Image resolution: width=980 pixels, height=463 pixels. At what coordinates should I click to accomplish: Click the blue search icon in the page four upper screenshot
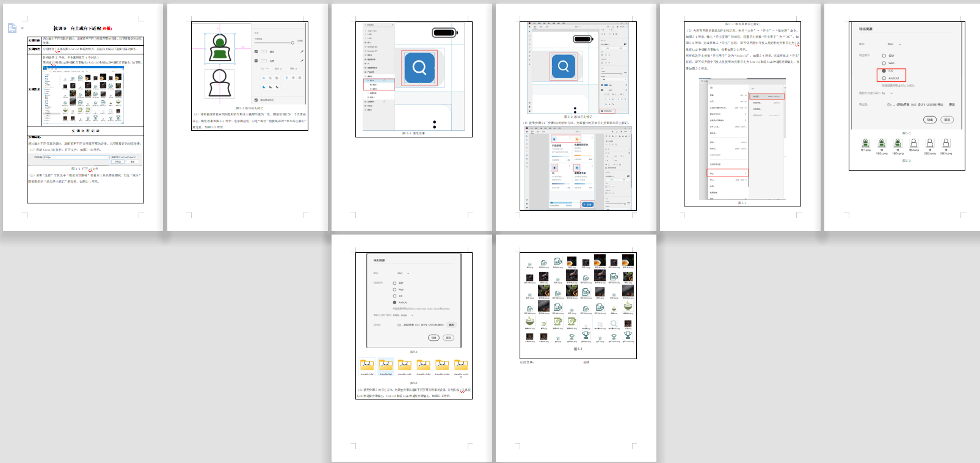click(x=564, y=66)
